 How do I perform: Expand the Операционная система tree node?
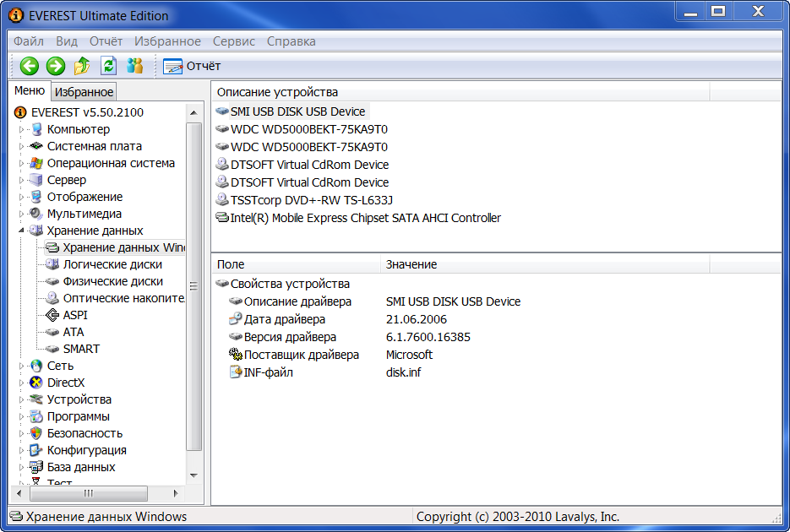pos(21,163)
